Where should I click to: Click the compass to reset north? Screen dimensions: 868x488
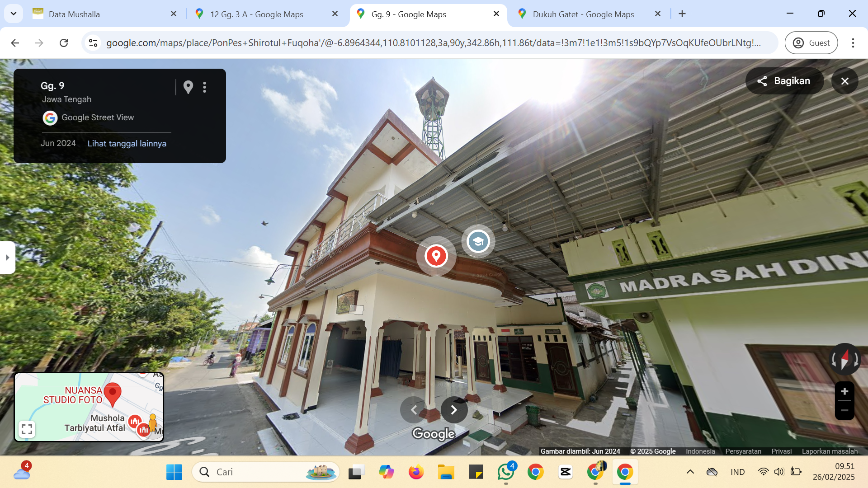(844, 360)
